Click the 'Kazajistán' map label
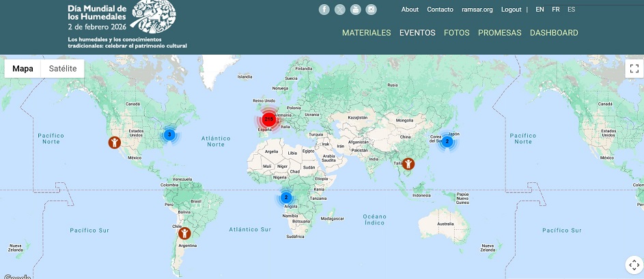The width and height of the screenshot is (644, 279). (x=357, y=117)
